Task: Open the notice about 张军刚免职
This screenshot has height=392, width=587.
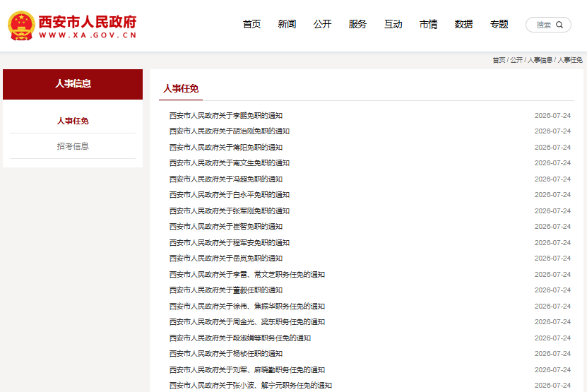Action: pos(229,210)
